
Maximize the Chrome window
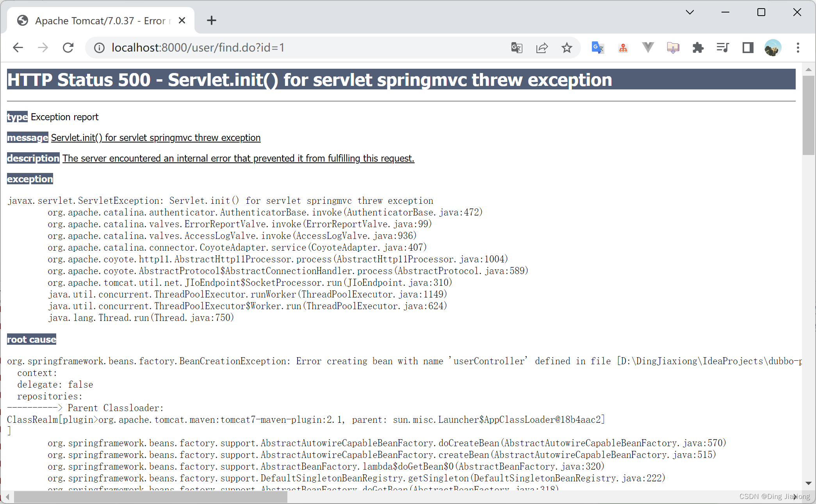[761, 12]
